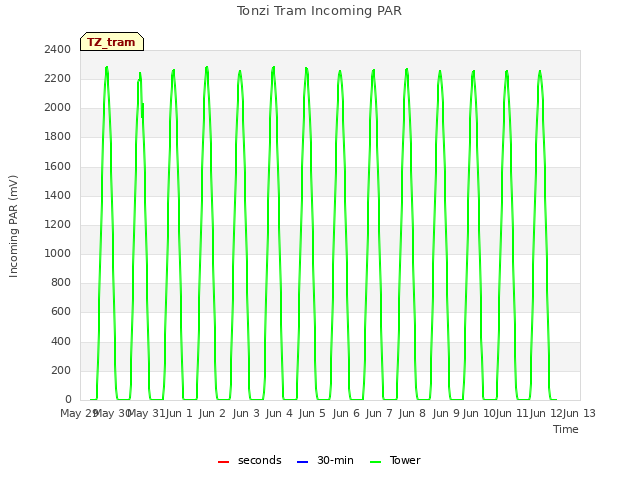Click the red seconds legend swatch

[x=223, y=462]
